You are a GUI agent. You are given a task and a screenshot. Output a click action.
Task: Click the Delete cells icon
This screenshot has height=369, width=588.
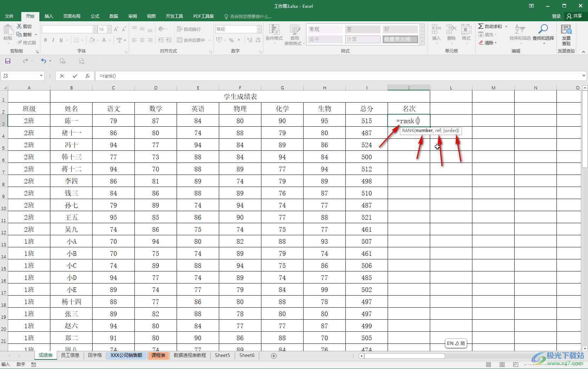[x=451, y=29]
